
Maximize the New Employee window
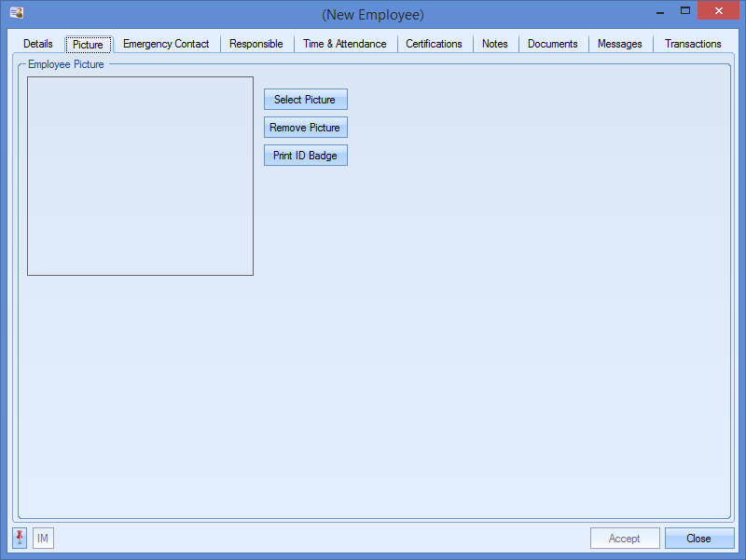click(685, 10)
